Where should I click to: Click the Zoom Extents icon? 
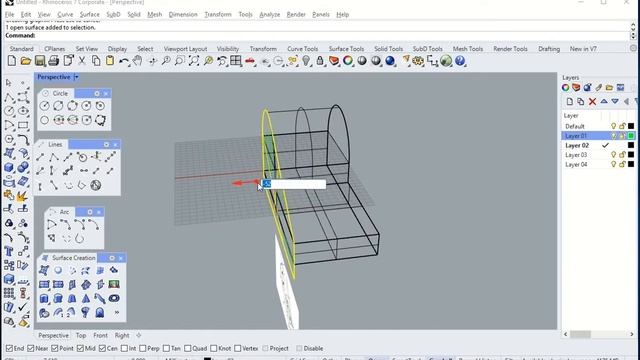(194, 61)
